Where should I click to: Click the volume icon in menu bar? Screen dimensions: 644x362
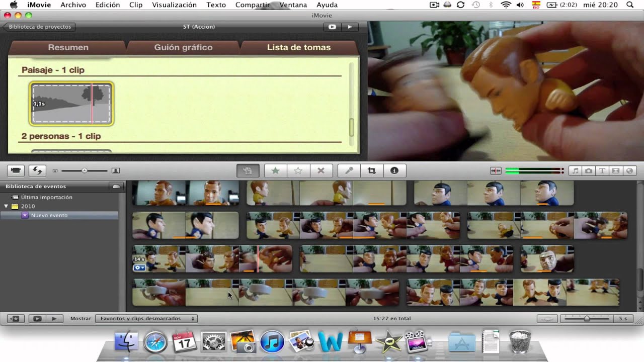click(520, 5)
